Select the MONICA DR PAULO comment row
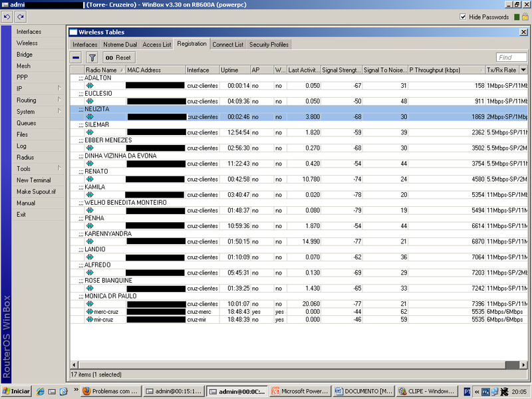 (299, 296)
